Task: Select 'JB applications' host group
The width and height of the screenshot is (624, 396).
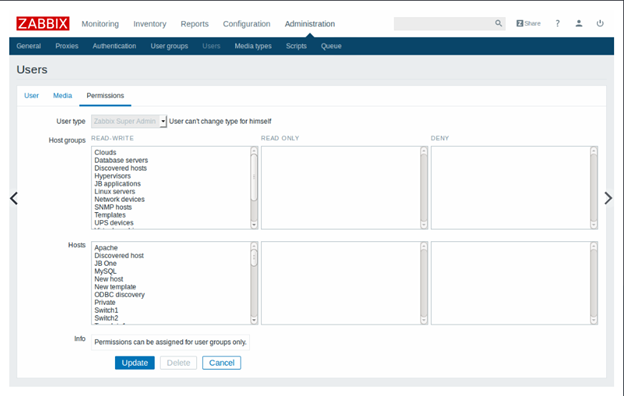Action: click(x=117, y=184)
